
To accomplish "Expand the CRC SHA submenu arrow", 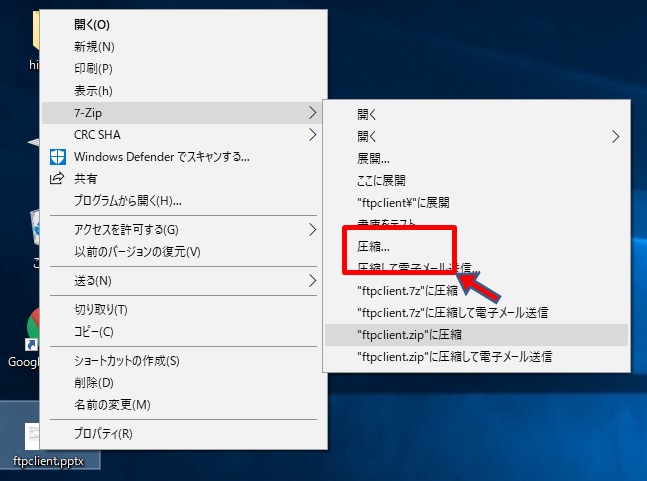I will pos(313,134).
